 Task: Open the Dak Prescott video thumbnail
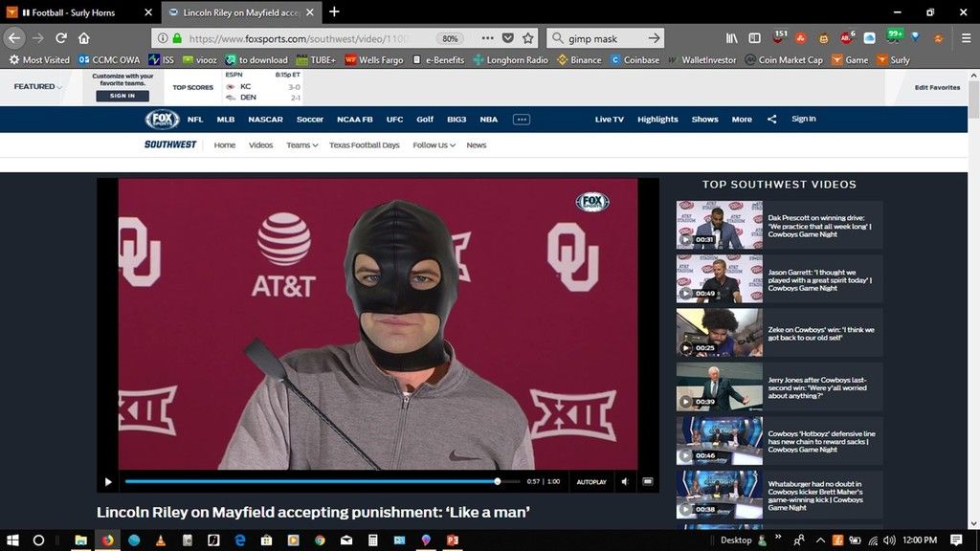click(x=719, y=225)
